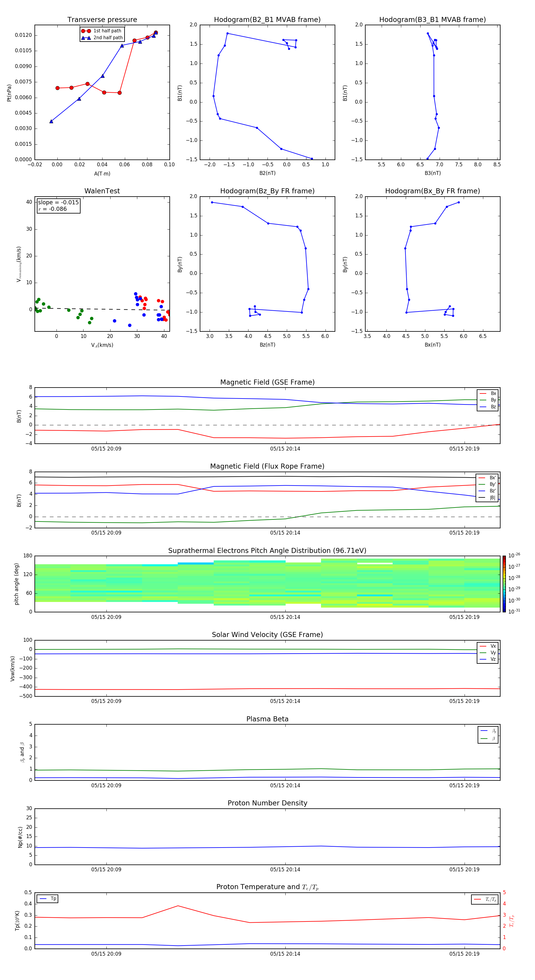Click the '10^-31' colorbar tick label

514,611
